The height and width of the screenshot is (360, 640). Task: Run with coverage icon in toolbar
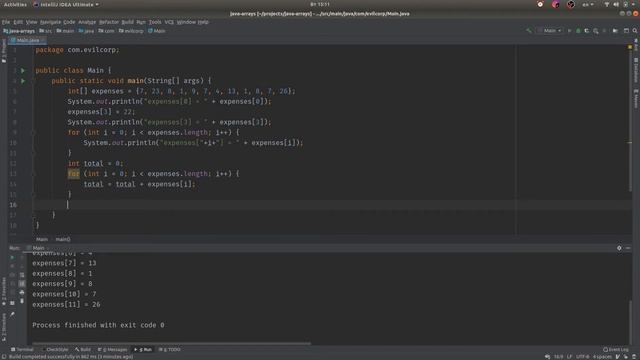(587, 31)
